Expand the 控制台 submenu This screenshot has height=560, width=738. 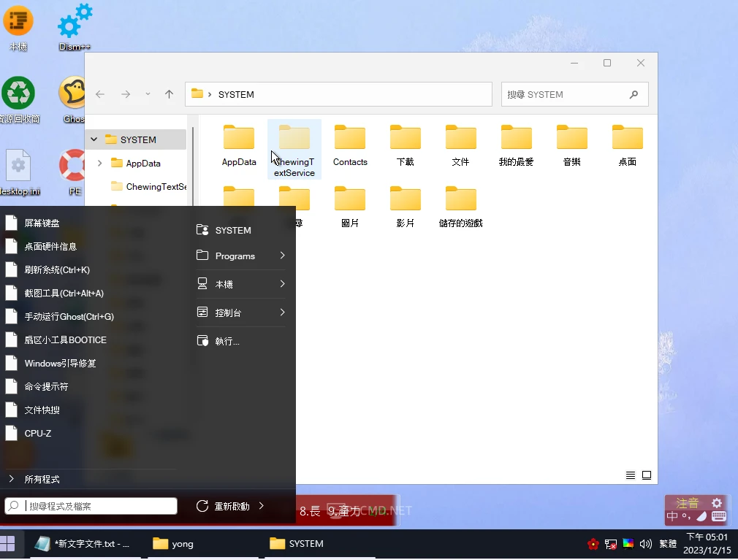pos(282,312)
